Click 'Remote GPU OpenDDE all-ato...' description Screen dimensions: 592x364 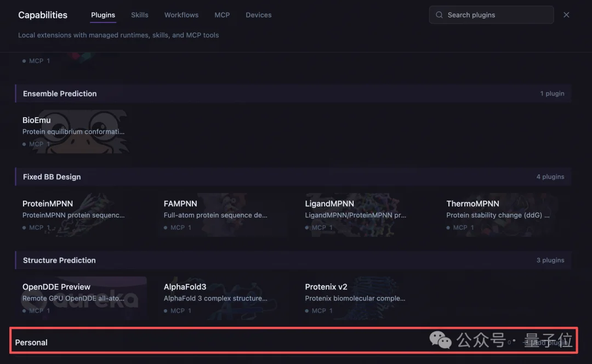click(x=73, y=298)
